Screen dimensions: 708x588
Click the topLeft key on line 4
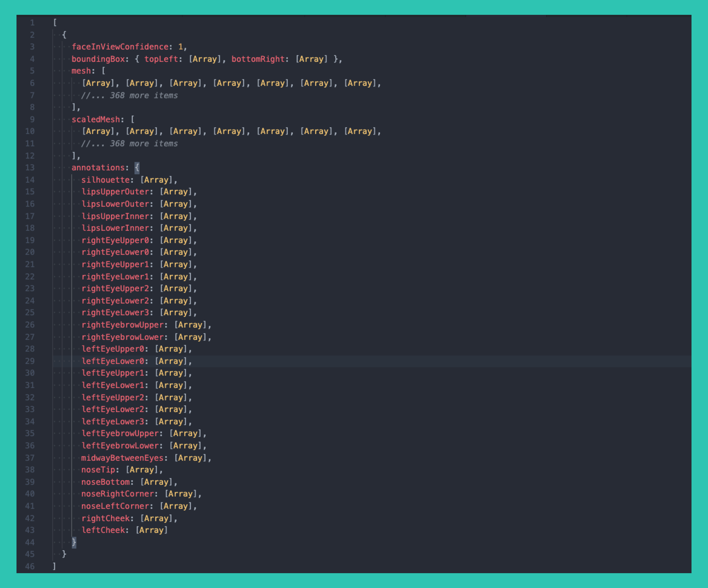click(x=161, y=59)
